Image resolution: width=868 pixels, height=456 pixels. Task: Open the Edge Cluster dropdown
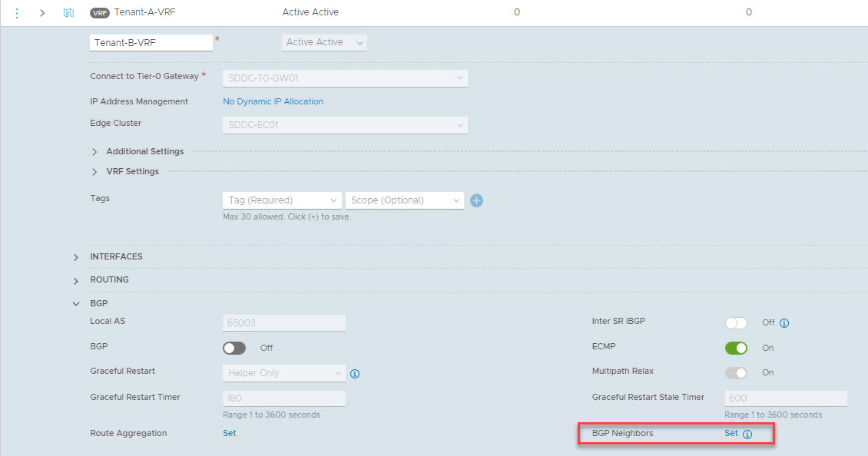(x=345, y=125)
